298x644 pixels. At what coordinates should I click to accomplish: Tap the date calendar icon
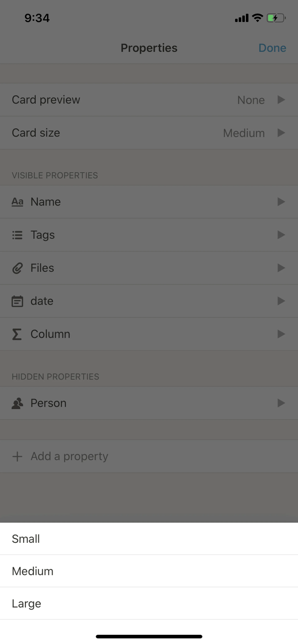(x=17, y=301)
